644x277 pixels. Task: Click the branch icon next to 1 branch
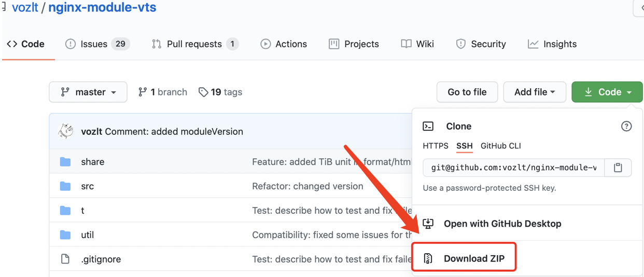[x=143, y=92]
